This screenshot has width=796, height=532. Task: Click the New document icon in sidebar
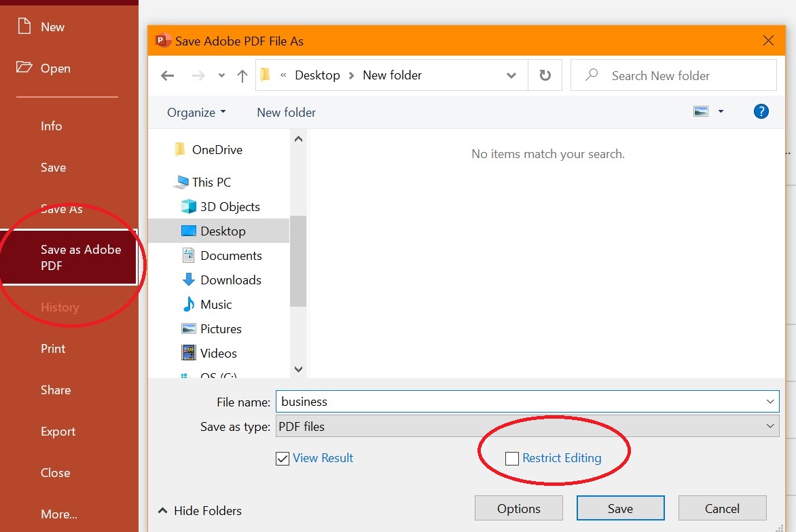click(24, 26)
